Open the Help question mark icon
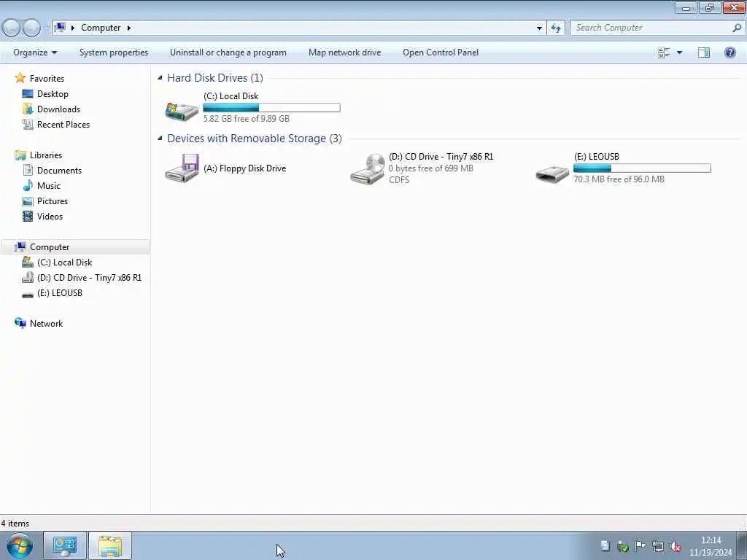 (729, 52)
